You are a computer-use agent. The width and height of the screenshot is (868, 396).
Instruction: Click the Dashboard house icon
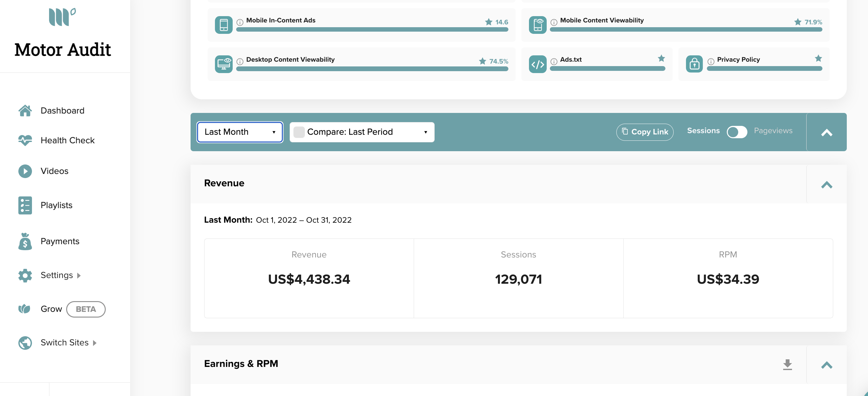click(x=25, y=110)
